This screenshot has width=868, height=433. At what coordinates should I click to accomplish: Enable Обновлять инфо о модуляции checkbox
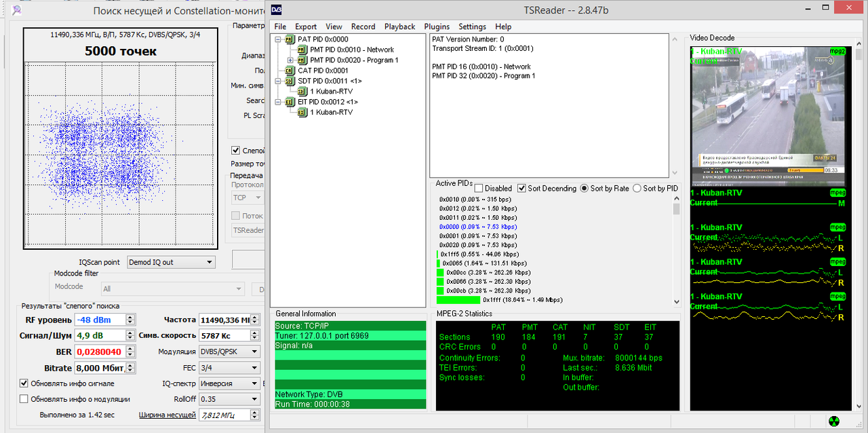pos(24,399)
